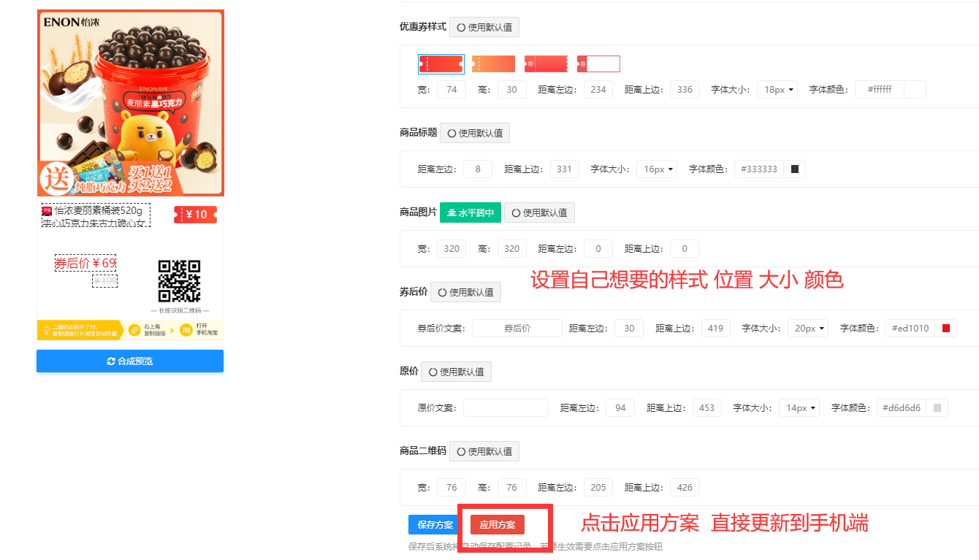Image resolution: width=979 pixels, height=560 pixels.
Task: Open product title dark color swatch
Action: pyautogui.click(x=795, y=169)
